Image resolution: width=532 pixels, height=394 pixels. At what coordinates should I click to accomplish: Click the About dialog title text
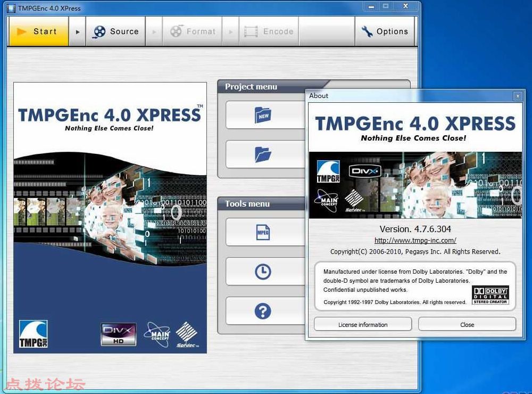coord(319,96)
